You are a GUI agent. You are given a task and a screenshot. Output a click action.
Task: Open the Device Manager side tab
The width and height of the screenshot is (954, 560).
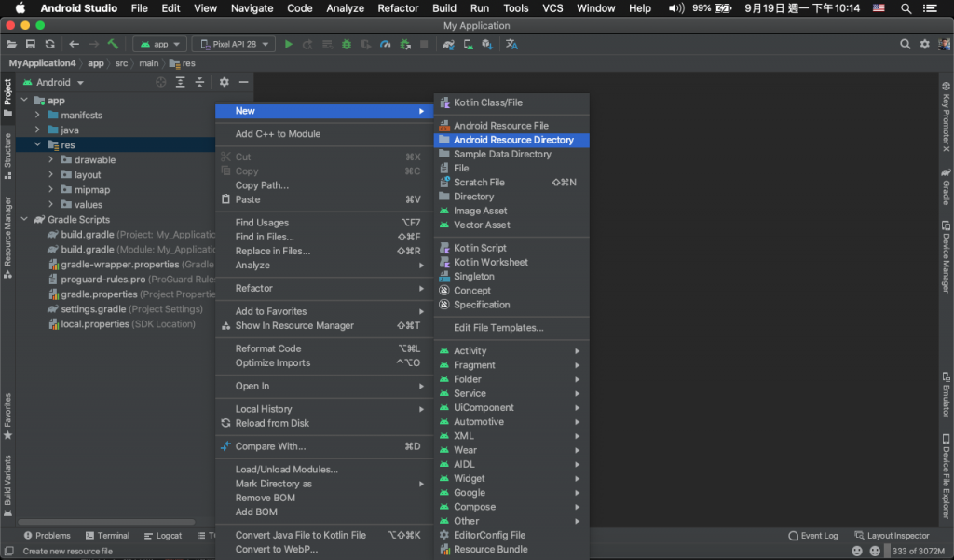[x=947, y=256]
